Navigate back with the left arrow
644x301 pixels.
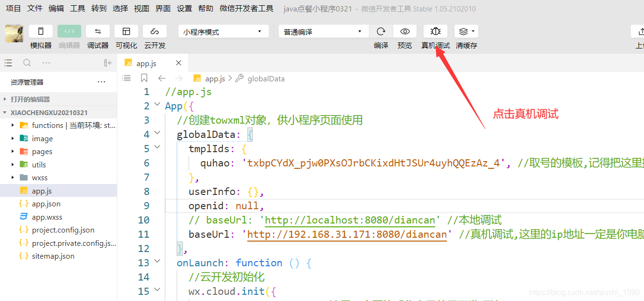pos(161,78)
